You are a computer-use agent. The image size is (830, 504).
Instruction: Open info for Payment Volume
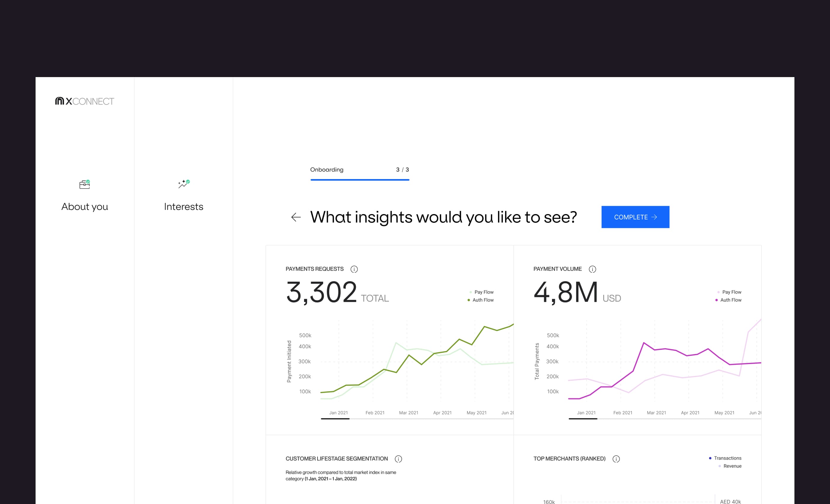point(592,269)
